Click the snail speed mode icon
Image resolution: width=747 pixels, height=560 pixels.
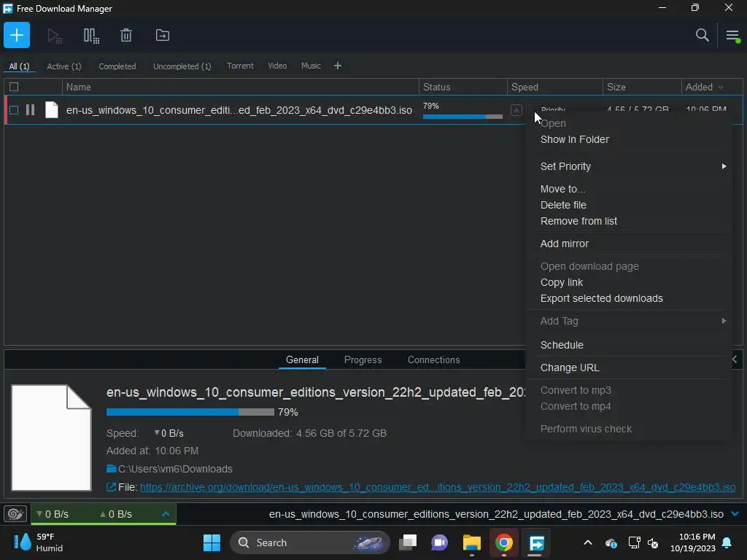pos(15,514)
